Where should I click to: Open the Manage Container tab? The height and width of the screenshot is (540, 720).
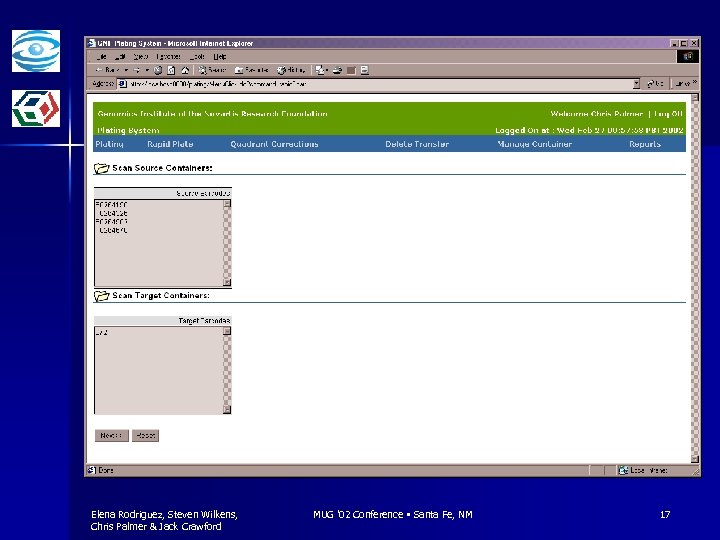point(534,144)
